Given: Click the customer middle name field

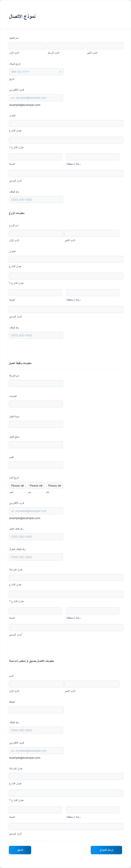Looking at the screenshot, I should pyautogui.click(x=66, y=46).
